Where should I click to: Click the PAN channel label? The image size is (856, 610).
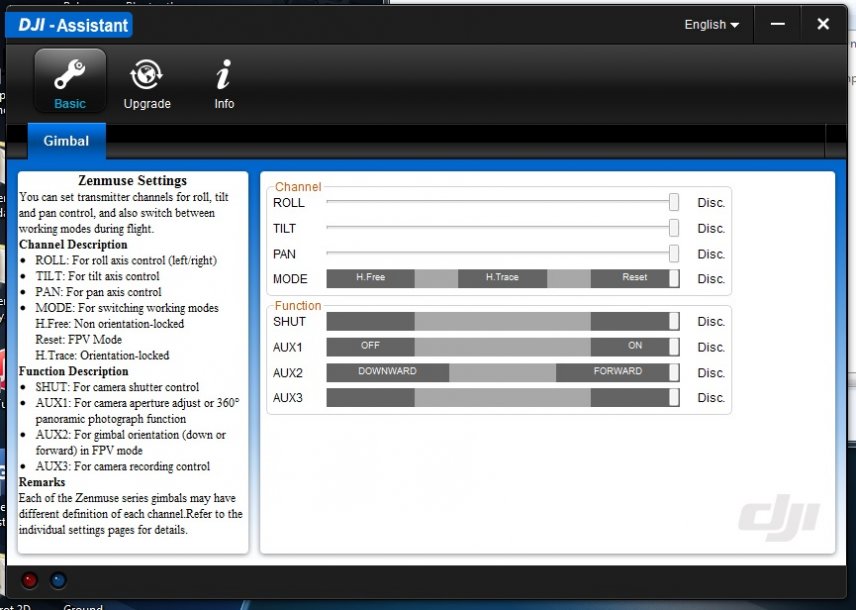point(284,254)
